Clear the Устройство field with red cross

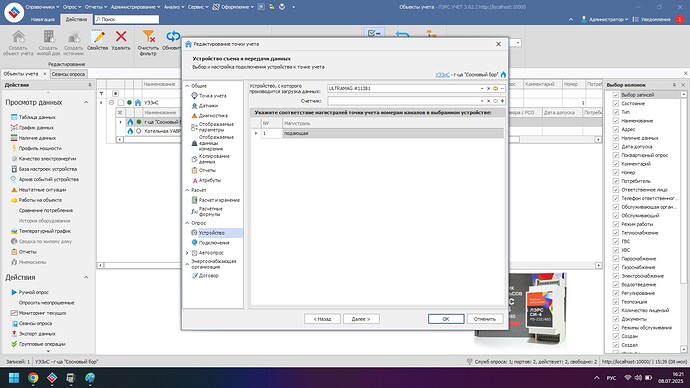coord(488,88)
